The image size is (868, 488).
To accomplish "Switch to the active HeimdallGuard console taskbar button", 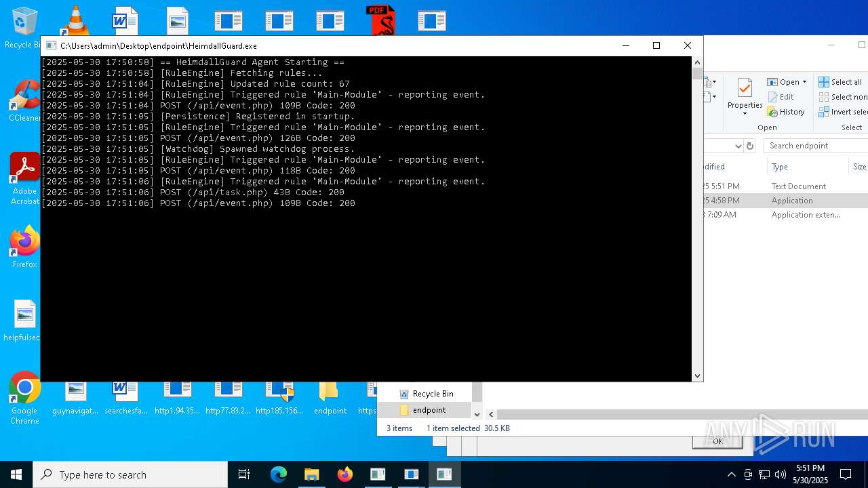I will [x=444, y=474].
